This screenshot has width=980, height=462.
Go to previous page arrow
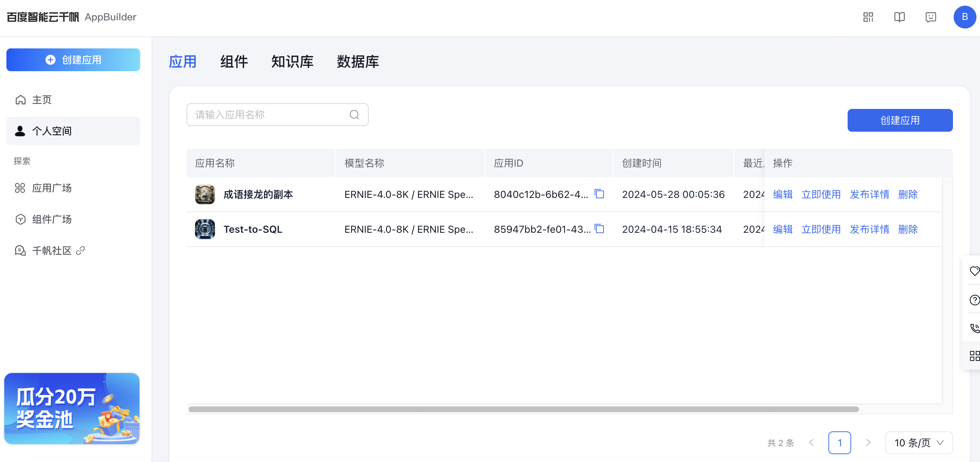tap(811, 442)
